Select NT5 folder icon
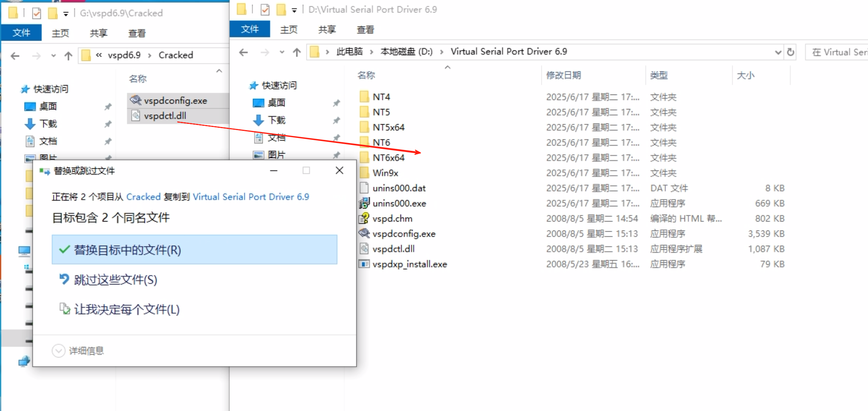 pos(364,112)
